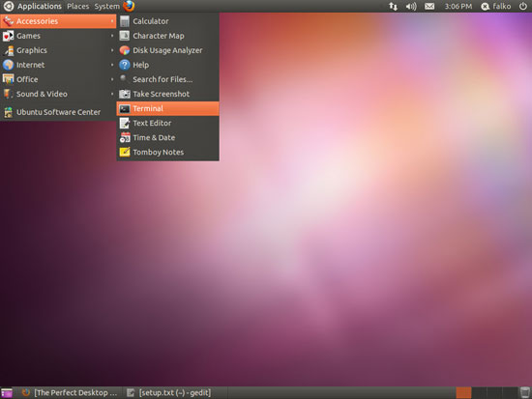Switch to The Perfect Desktop Firefox window
The width and height of the screenshot is (532, 399).
(x=70, y=392)
